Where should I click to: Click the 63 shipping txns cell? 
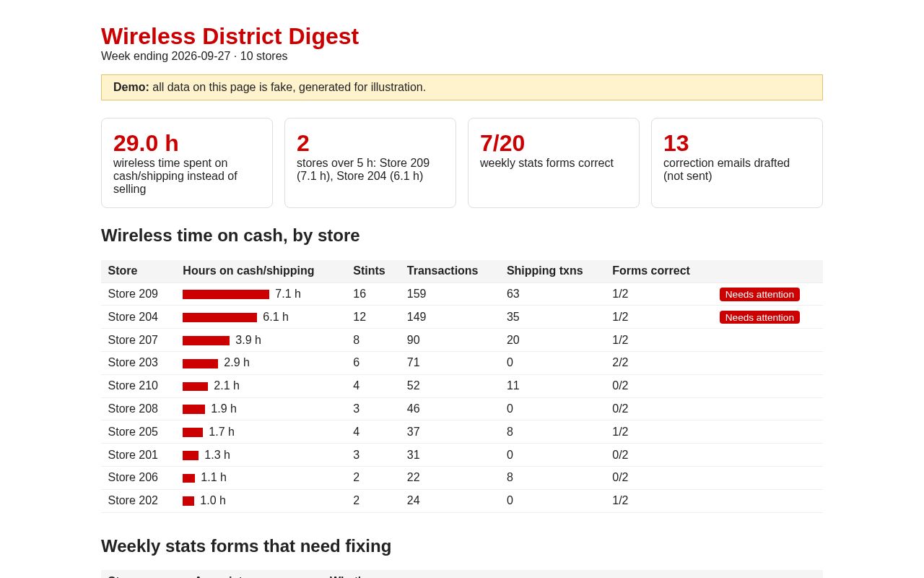point(513,294)
